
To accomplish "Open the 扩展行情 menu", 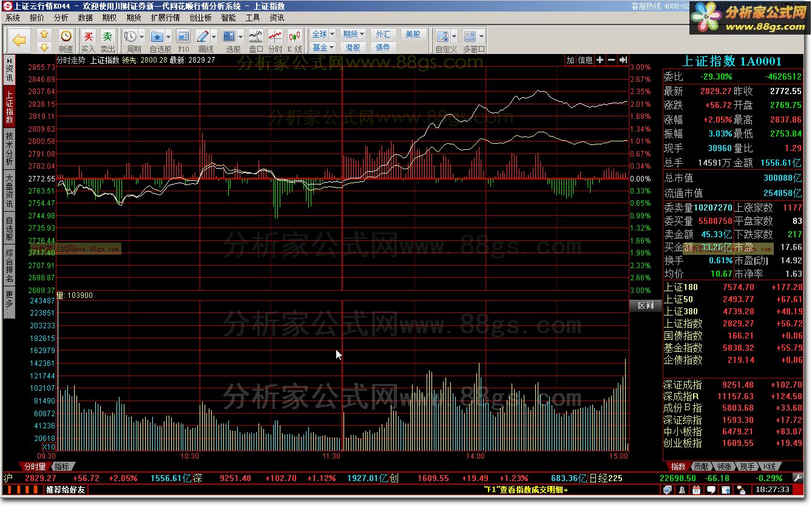I will [x=166, y=18].
